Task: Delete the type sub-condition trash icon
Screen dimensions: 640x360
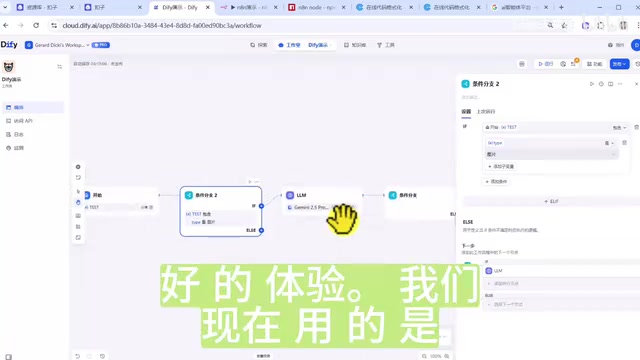Action: click(x=624, y=143)
